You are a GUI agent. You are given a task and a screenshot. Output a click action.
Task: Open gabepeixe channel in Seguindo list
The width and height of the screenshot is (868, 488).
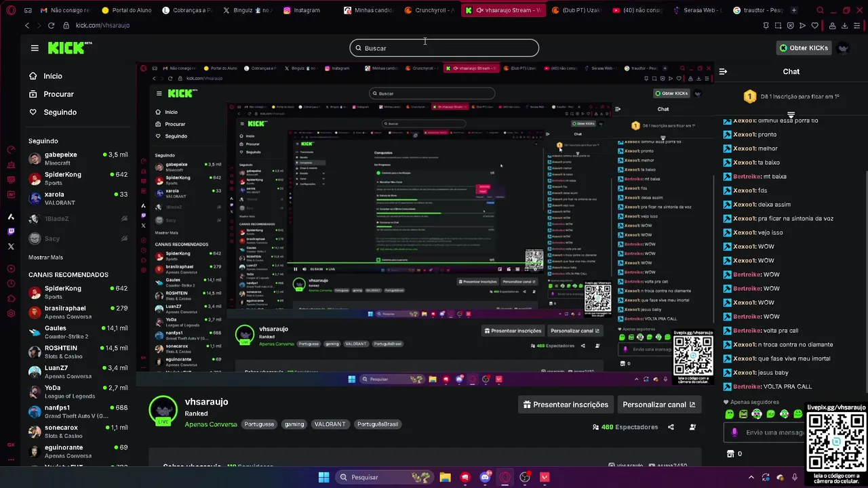pos(77,159)
